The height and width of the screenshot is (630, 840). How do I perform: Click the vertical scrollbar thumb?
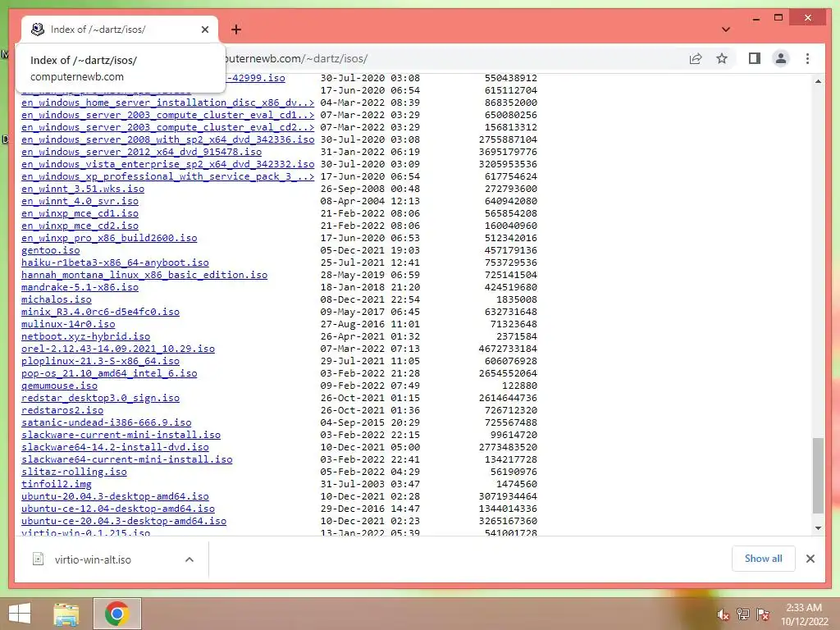(x=818, y=476)
